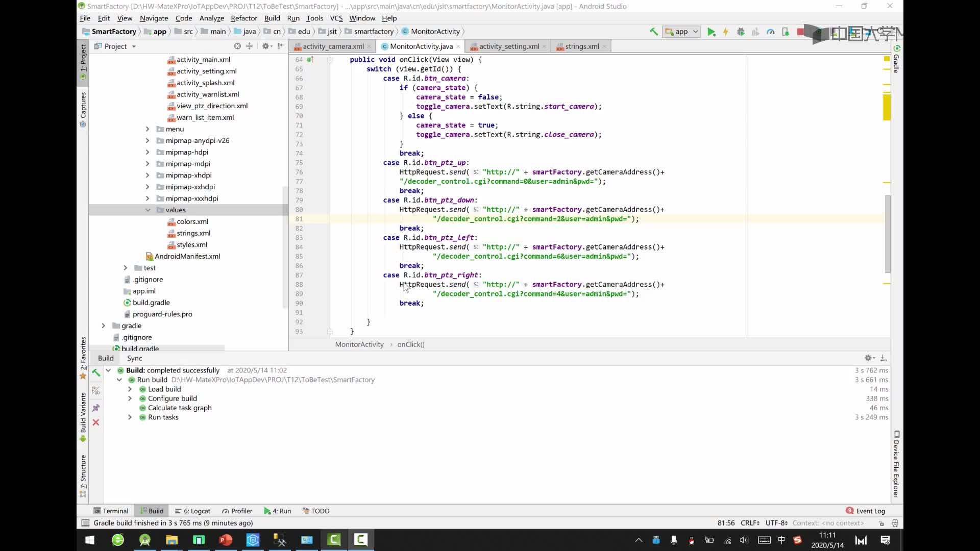Screen dimensions: 980x551
Task: Open Favorites side panel
Action: click(83, 358)
